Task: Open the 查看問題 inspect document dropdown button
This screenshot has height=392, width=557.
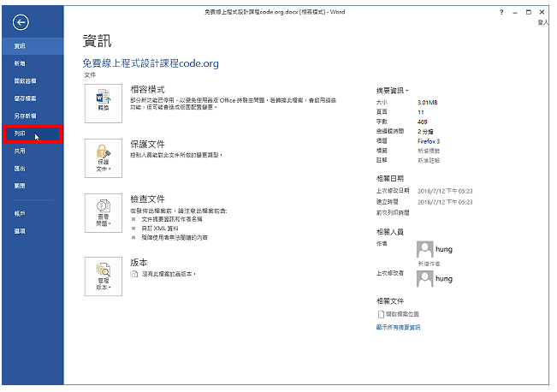Action: click(104, 213)
